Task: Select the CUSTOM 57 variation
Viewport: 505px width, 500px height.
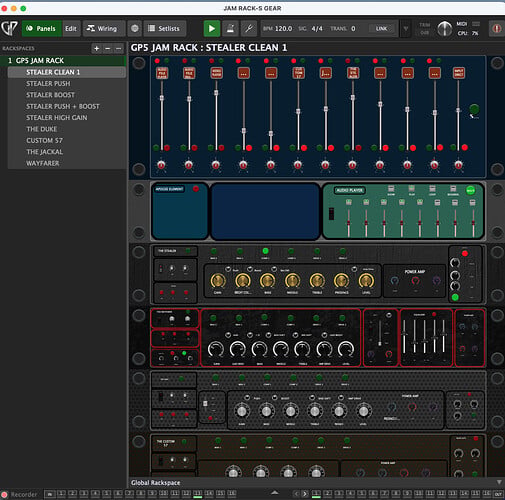Action: click(67, 140)
